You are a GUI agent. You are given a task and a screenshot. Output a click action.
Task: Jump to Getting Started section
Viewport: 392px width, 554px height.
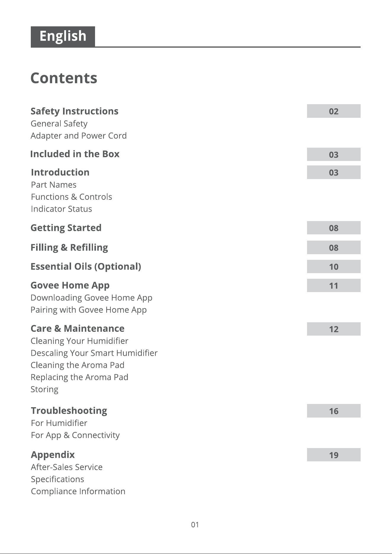click(66, 228)
